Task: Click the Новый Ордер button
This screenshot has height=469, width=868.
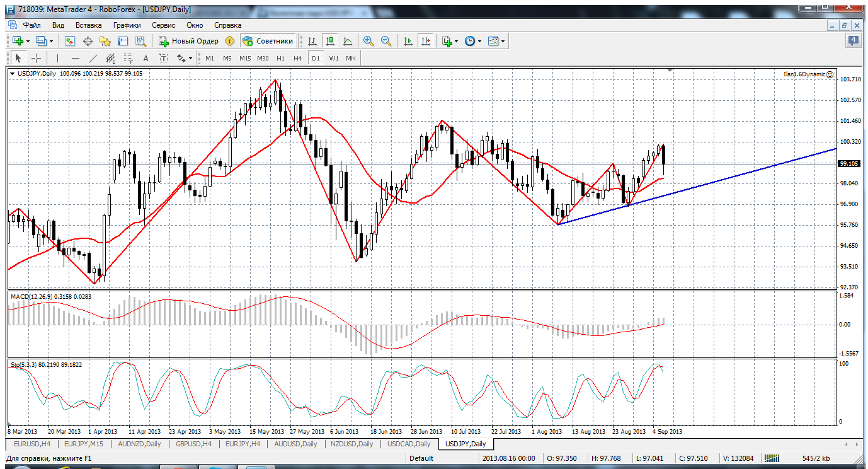Action: pos(188,41)
